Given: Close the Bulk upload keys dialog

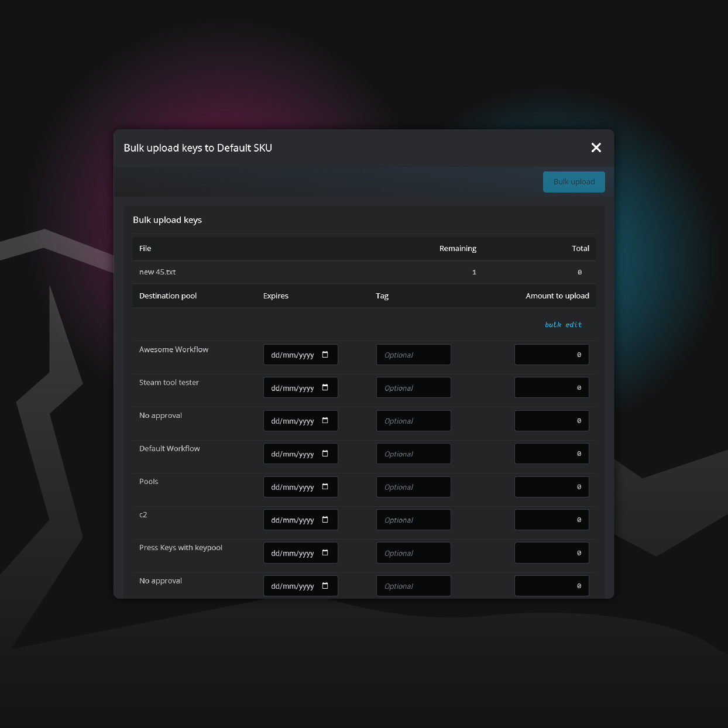Looking at the screenshot, I should click(596, 147).
